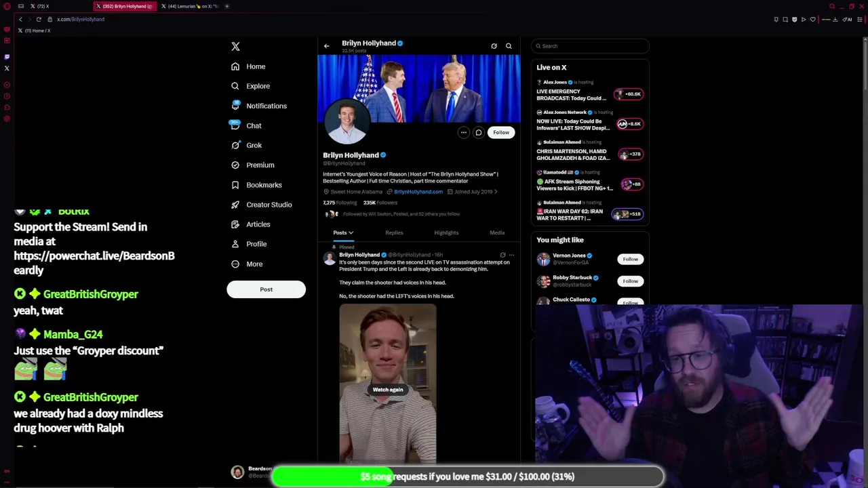Click the browser snapshot camera icon

(785, 19)
